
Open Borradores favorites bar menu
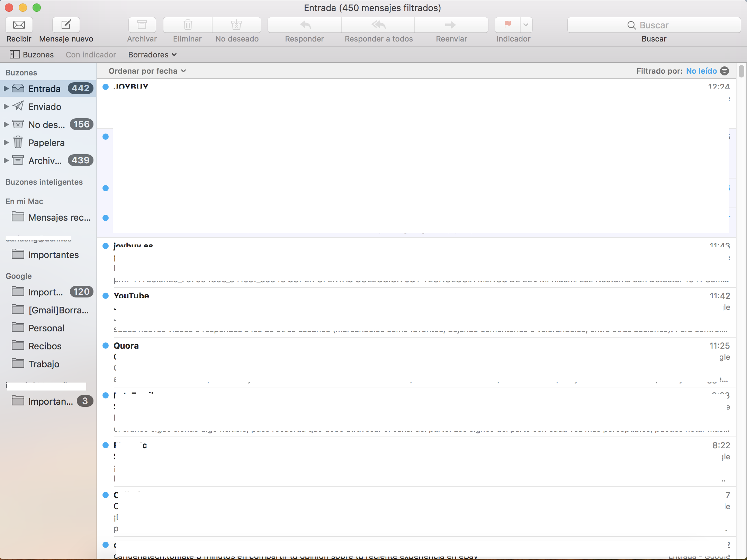[x=152, y=55]
